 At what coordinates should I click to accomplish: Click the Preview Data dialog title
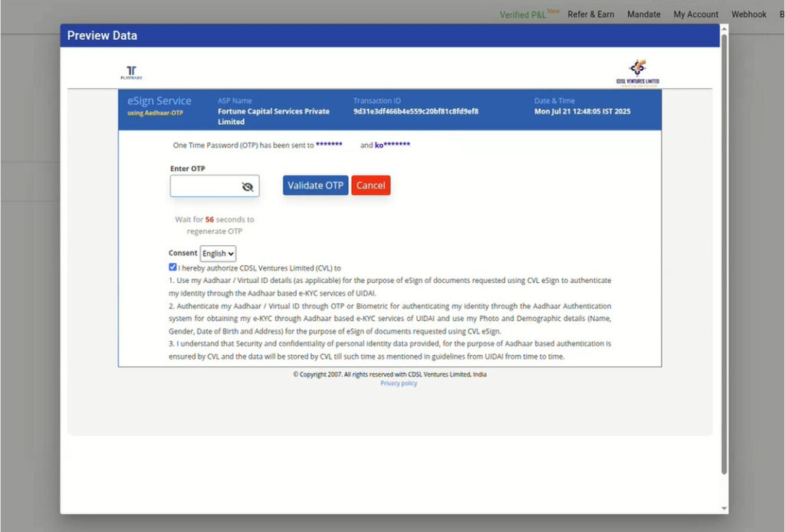pos(102,35)
